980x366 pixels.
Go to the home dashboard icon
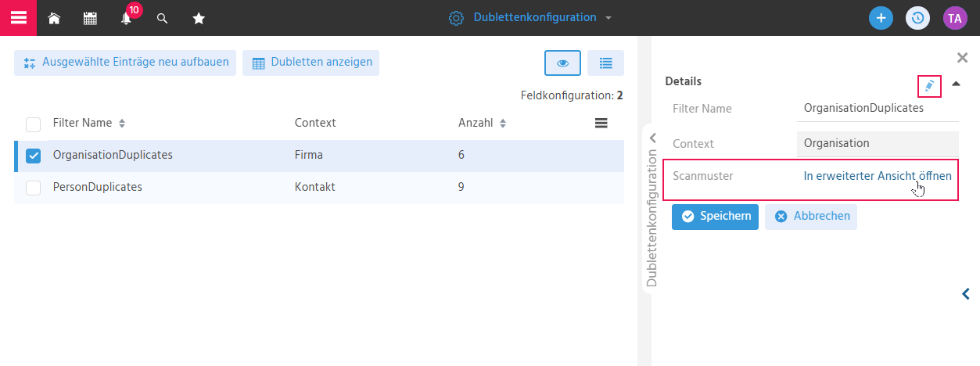click(x=54, y=18)
